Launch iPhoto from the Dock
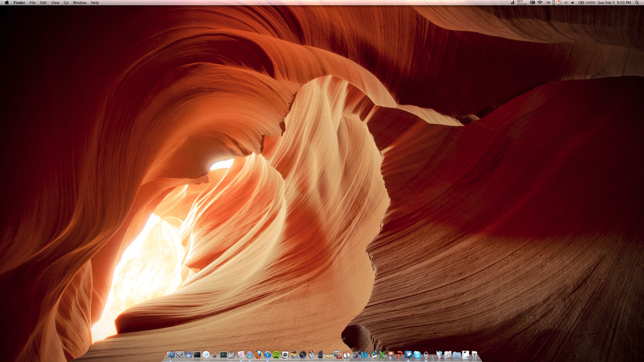The width and height of the screenshot is (644, 362). (294, 355)
